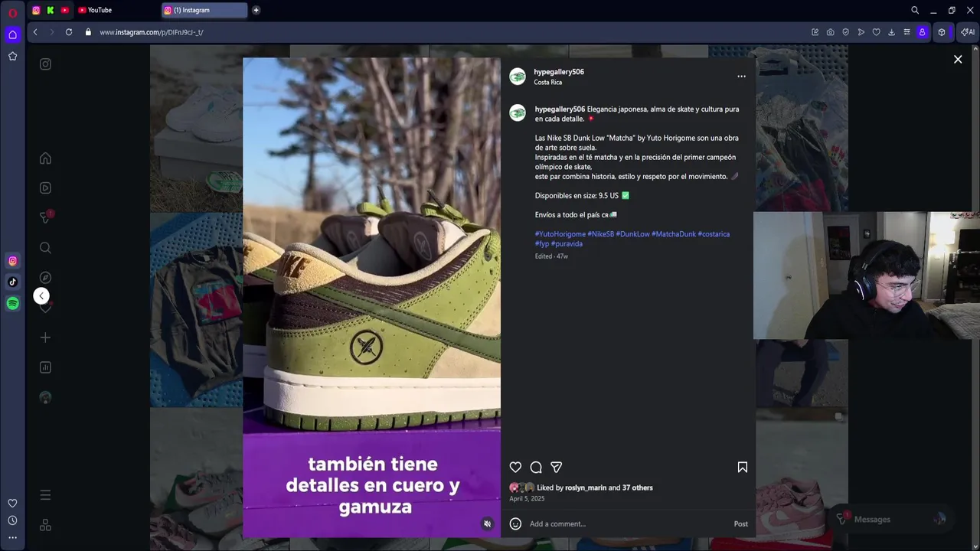Open #MatchaDunk hashtag
Screen dimensions: 980x551
(x=674, y=234)
